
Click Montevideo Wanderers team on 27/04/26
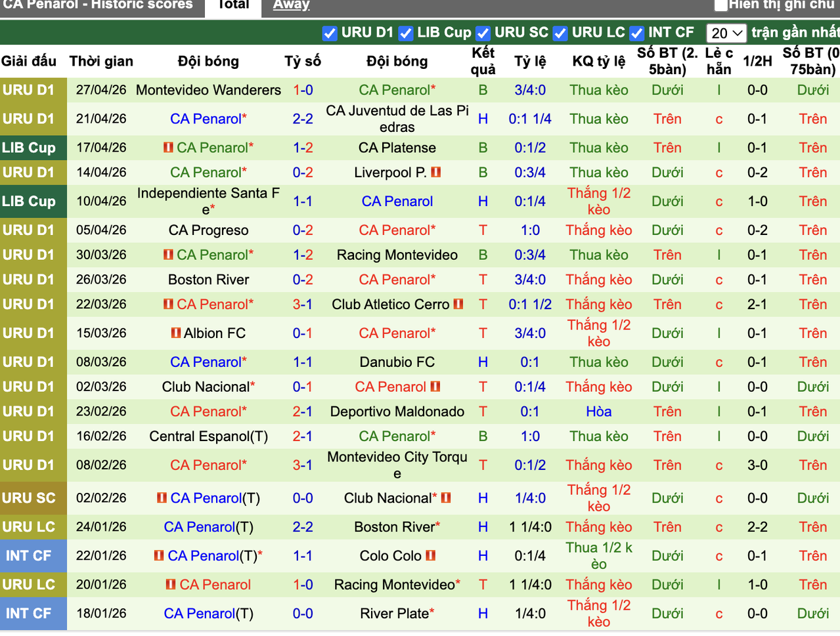[208, 90]
